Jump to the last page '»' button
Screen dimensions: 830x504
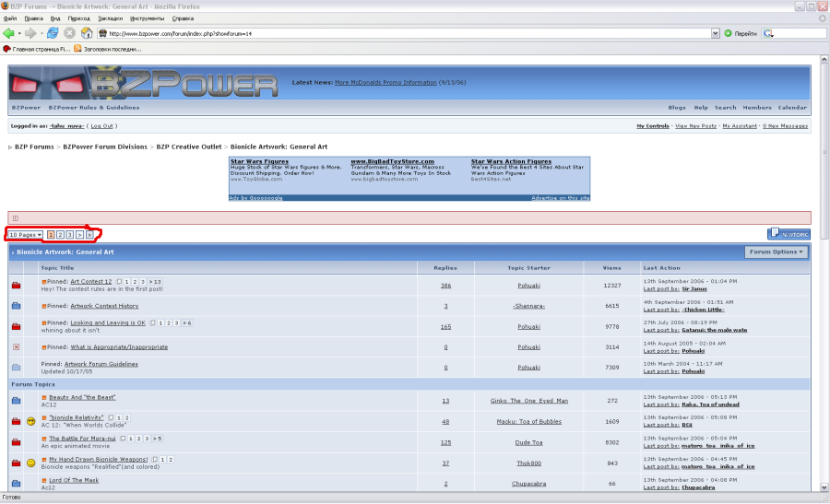point(89,235)
